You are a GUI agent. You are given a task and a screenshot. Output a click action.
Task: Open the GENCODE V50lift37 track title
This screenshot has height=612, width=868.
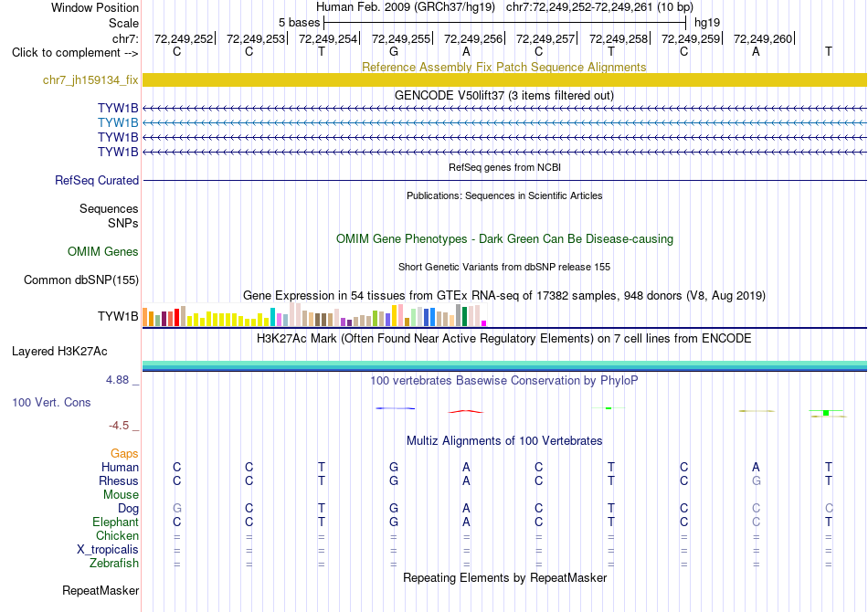(503, 95)
